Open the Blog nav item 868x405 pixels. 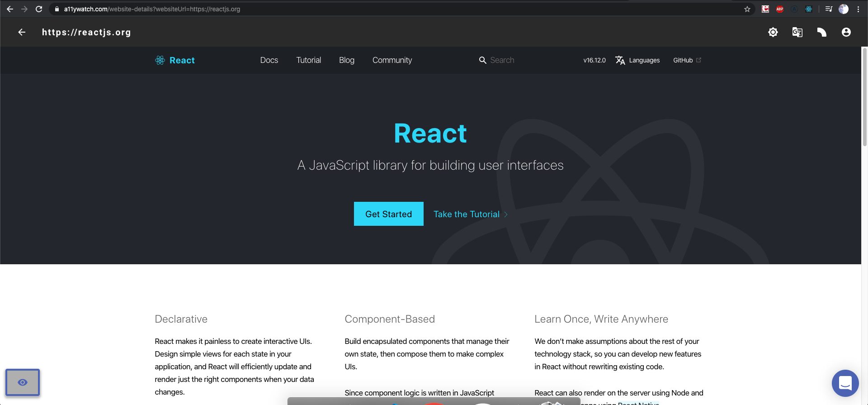pos(347,60)
